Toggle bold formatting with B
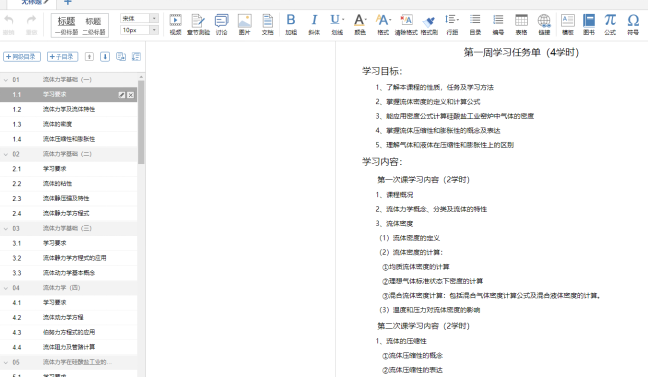 tap(291, 24)
